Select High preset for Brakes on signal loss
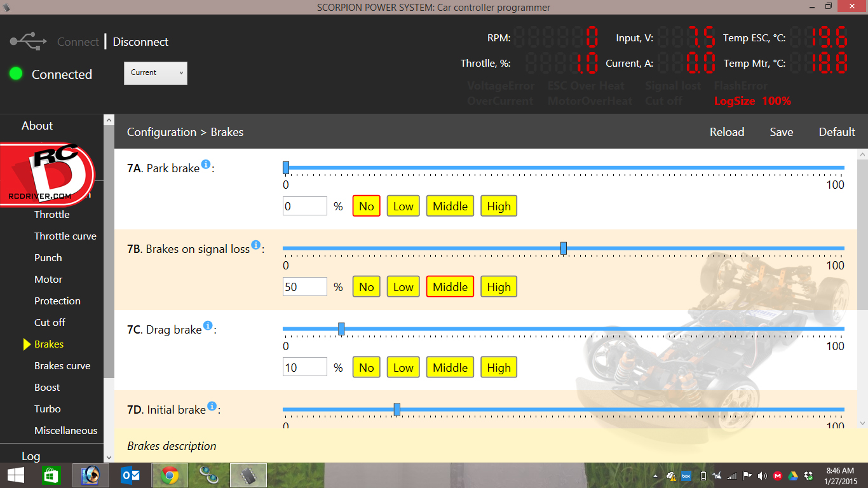Screen dimensions: 868x488 pyautogui.click(x=498, y=287)
